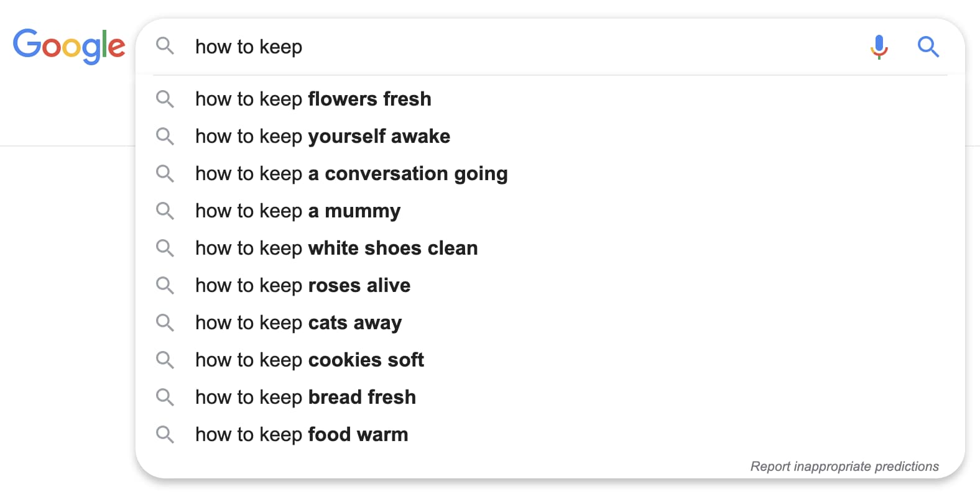Click magnifier icon beside "flowers fresh" suggestion
The image size is (980, 497).
coord(165,99)
